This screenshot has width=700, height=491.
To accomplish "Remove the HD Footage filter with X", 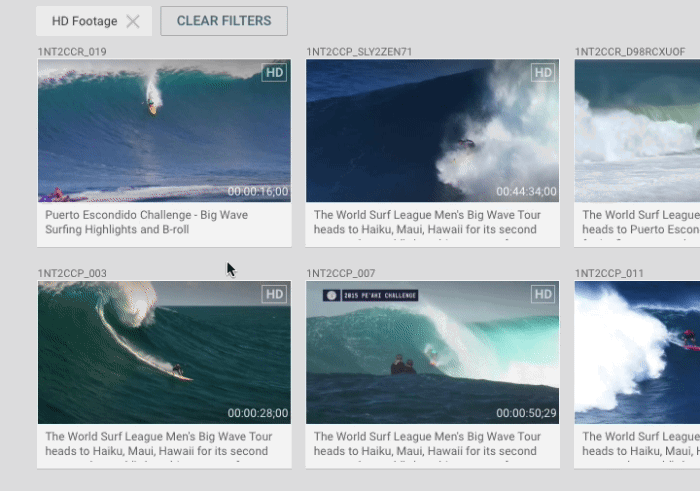I will click(x=133, y=21).
